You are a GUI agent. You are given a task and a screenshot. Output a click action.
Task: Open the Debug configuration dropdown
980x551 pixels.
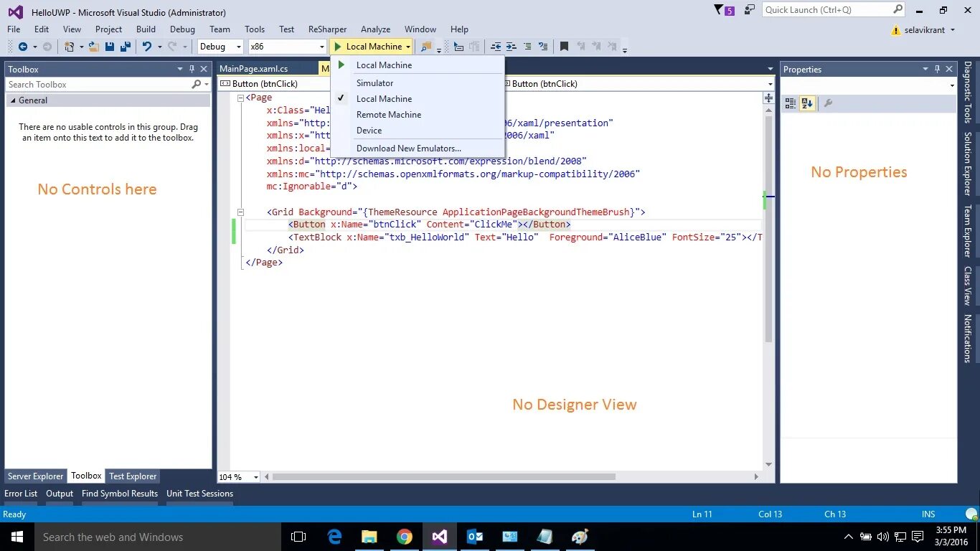pyautogui.click(x=239, y=47)
